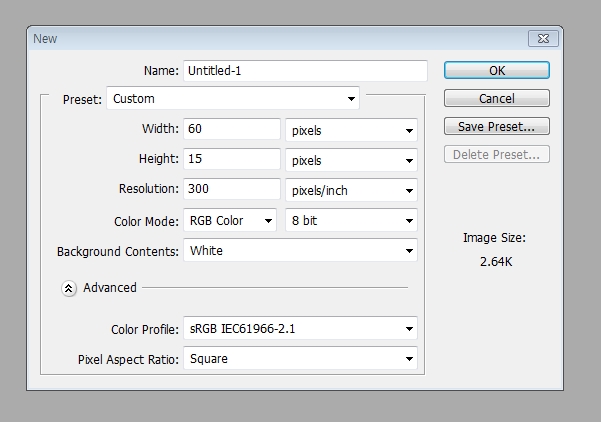Open the Height units dropdown
The width and height of the screenshot is (601, 422).
click(350, 160)
